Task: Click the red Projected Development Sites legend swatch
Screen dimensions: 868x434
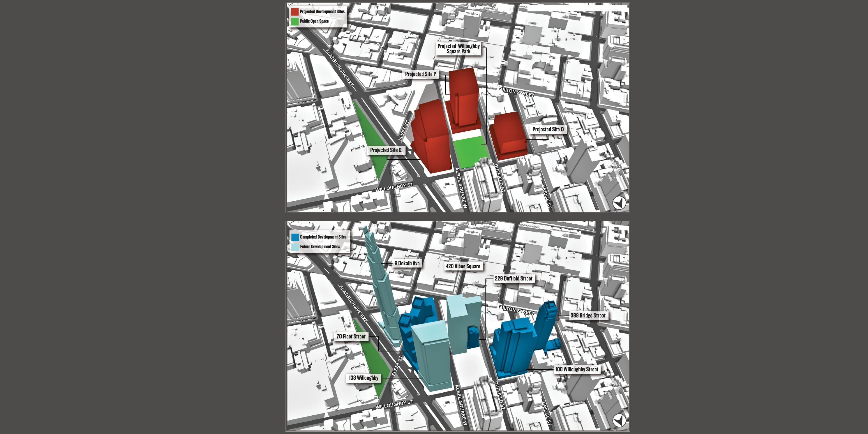Action: click(295, 12)
